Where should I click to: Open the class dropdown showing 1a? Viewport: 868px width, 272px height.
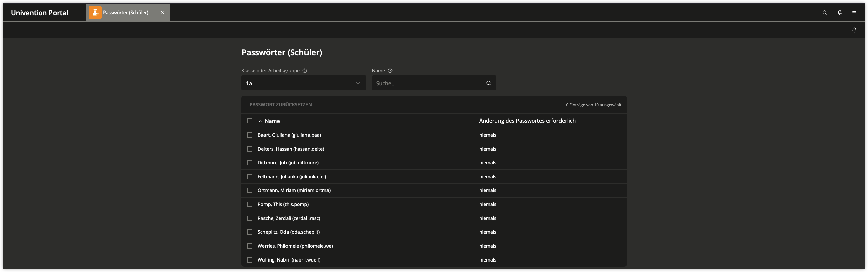click(x=304, y=83)
